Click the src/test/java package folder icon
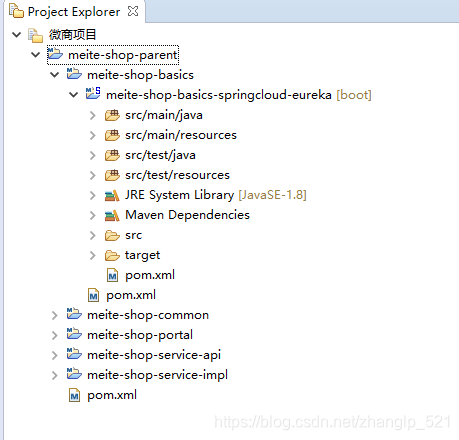 [x=112, y=155]
